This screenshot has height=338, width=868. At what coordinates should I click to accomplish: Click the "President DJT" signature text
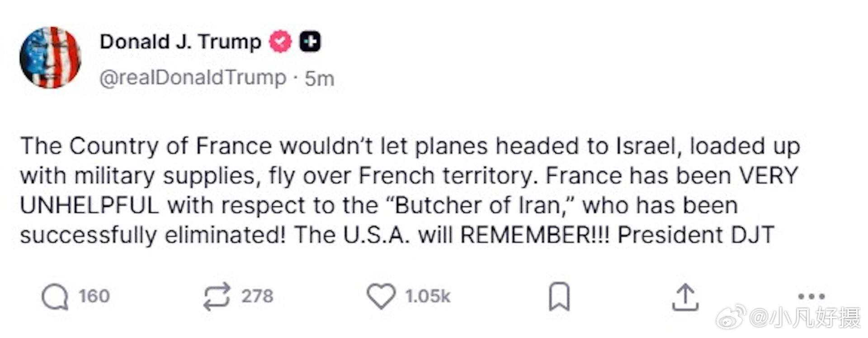pyautogui.click(x=695, y=235)
